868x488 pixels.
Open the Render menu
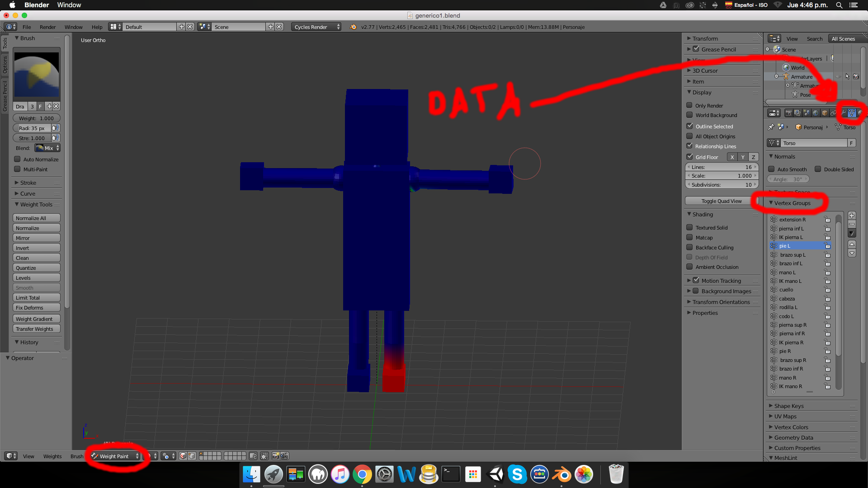coord(47,27)
